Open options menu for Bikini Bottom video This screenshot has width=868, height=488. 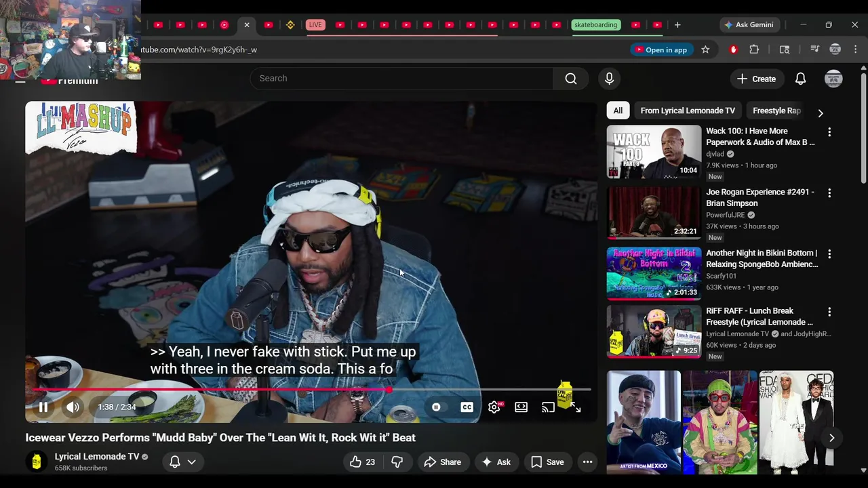829,254
